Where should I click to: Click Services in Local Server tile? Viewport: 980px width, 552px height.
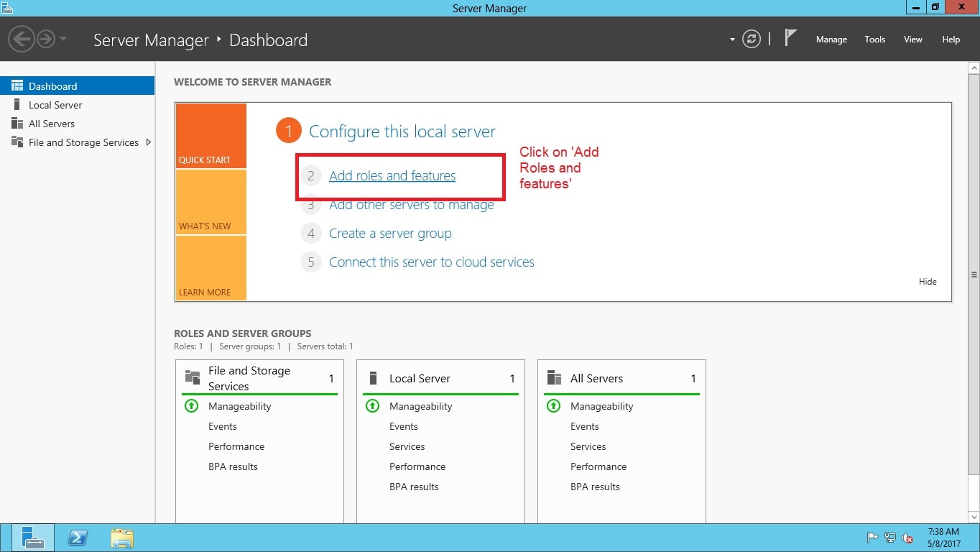[407, 446]
